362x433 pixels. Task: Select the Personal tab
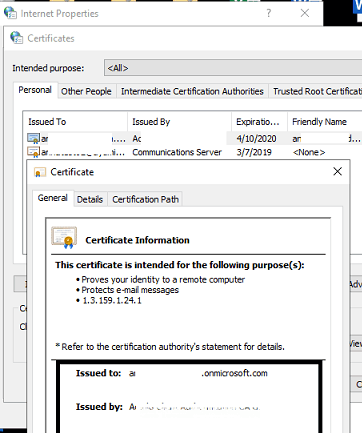[35, 90]
